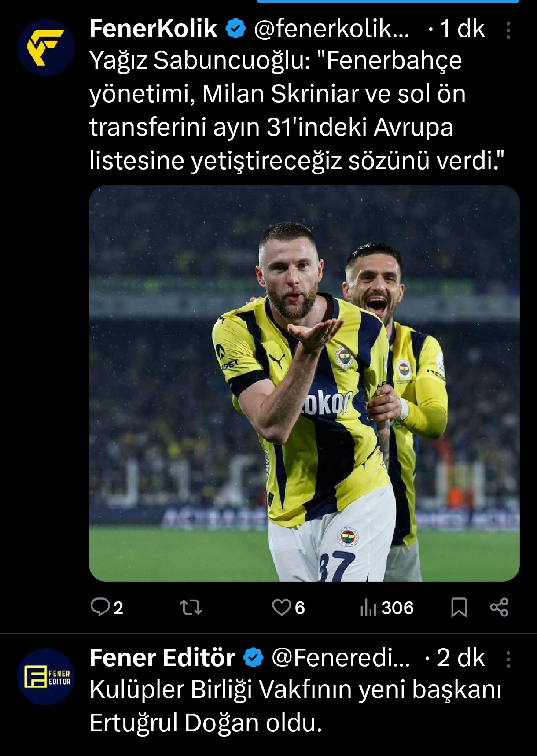Select the active timeline tab indicator
The width and height of the screenshot is (537, 756).
tap(388, 1)
